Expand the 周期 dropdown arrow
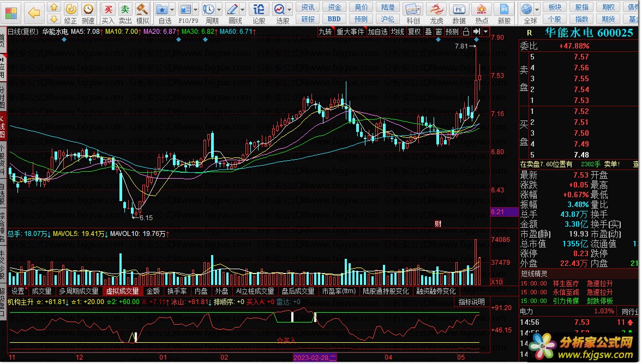The image size is (642, 364). click(219, 9)
